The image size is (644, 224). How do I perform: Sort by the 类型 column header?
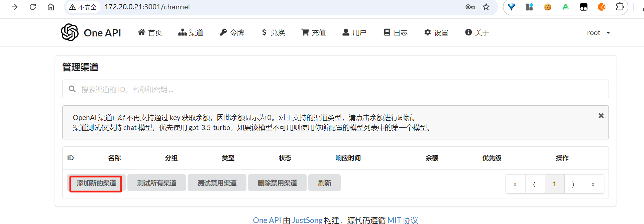click(x=228, y=158)
